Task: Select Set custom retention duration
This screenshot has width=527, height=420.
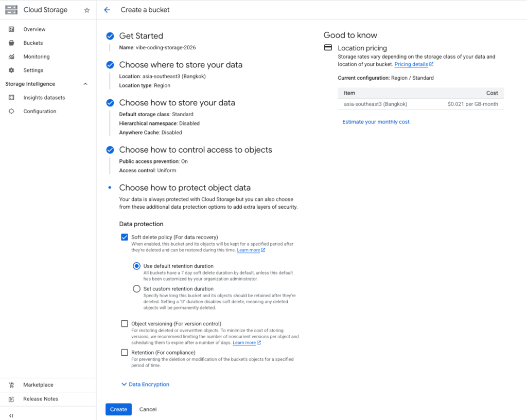Action: 136,289
